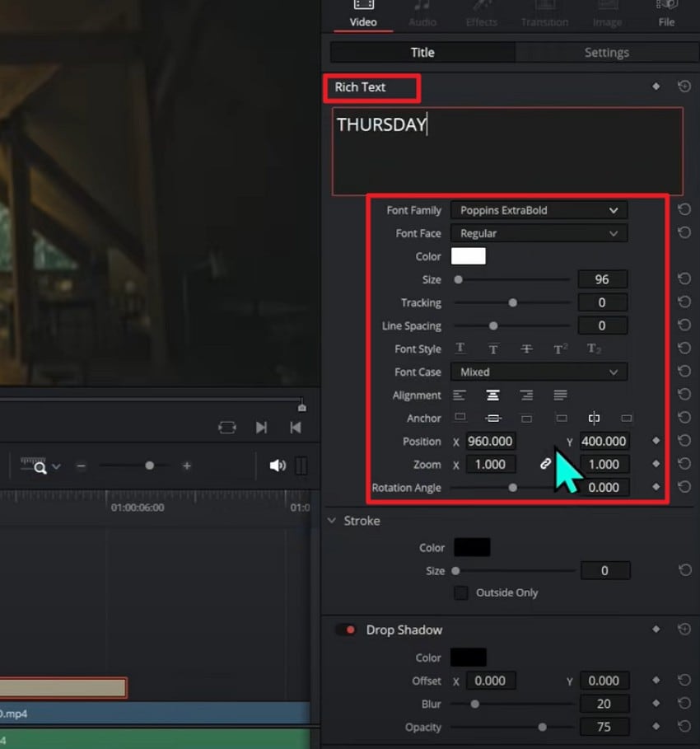The height and width of the screenshot is (749, 700).
Task: Click the loop playback mode icon
Action: tap(225, 427)
